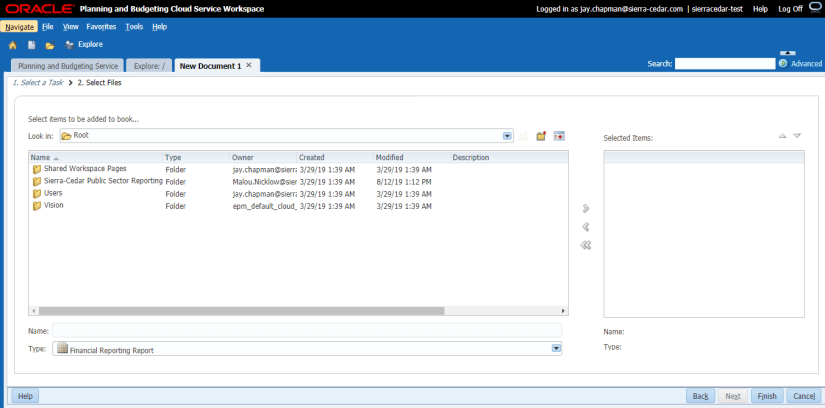Image resolution: width=825 pixels, height=408 pixels.
Task: Click the add to selected items arrow
Action: pos(586,208)
